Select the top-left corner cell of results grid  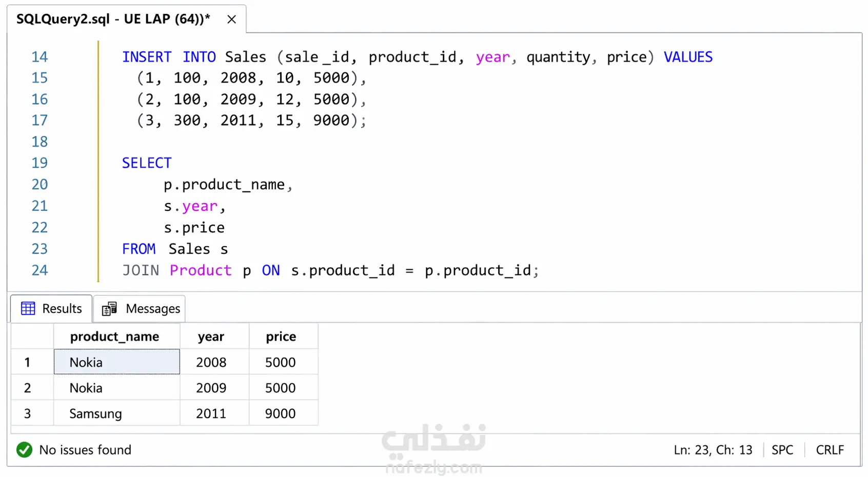[x=32, y=336]
